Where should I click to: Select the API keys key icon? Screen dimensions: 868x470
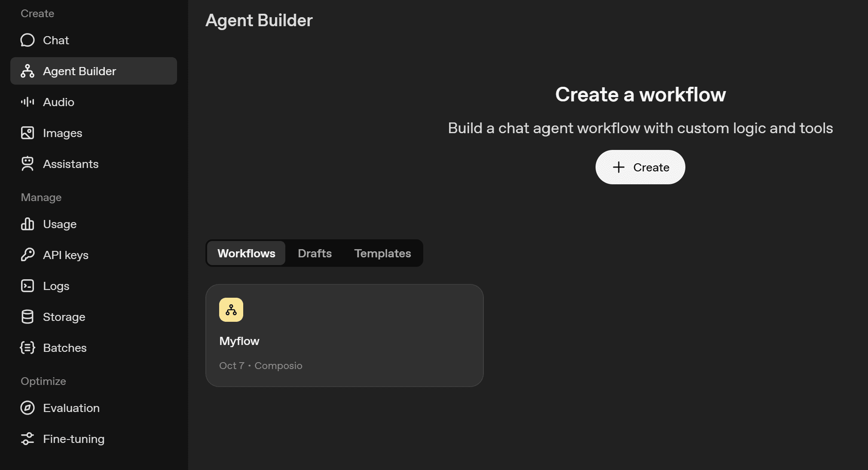(28, 255)
